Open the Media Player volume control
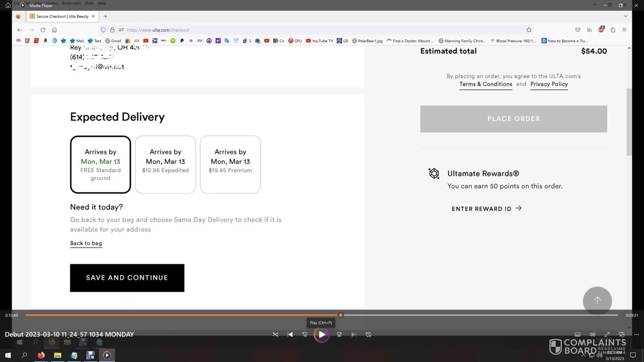This screenshot has width=644, height=362. tap(592, 334)
